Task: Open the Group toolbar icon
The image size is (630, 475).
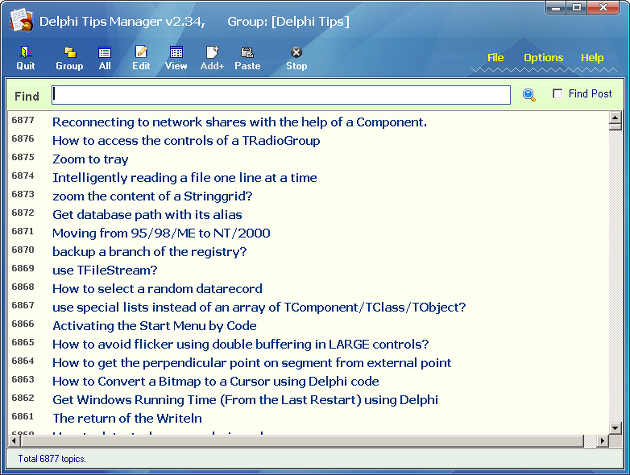Action: [x=70, y=58]
